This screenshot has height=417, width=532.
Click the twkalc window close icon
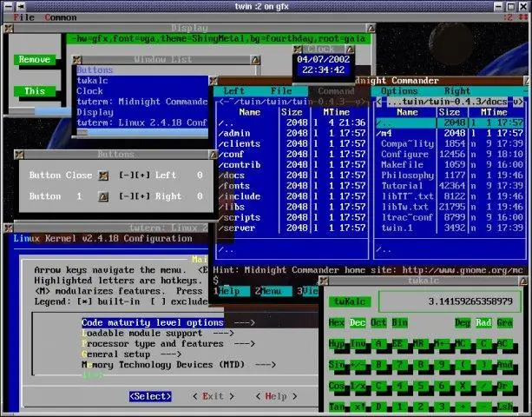pyautogui.click(x=324, y=281)
